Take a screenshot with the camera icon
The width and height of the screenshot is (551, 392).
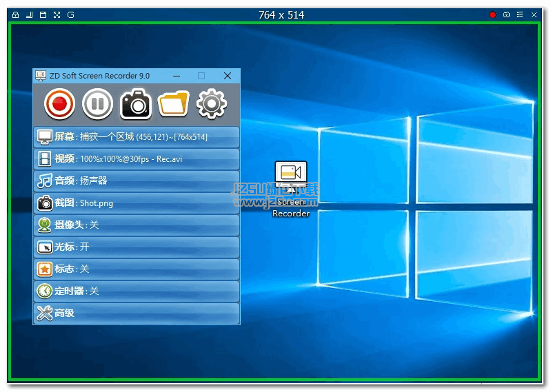[x=136, y=104]
